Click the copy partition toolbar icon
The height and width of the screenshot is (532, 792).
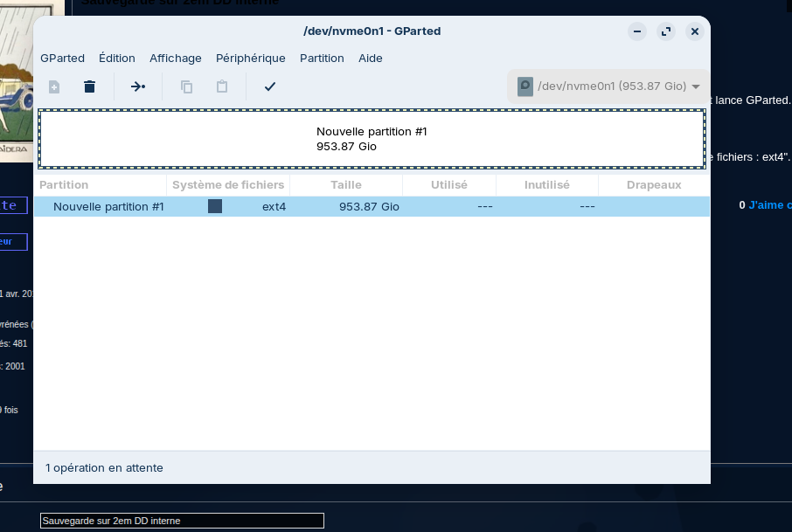(186, 86)
